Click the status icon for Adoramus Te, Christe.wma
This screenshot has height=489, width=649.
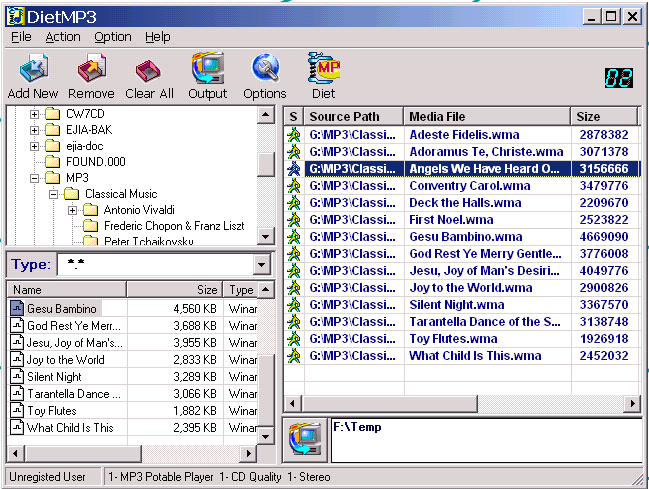(x=294, y=152)
